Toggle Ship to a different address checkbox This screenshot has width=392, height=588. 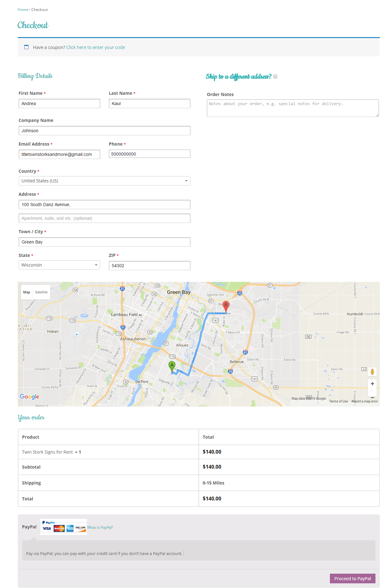(x=275, y=76)
